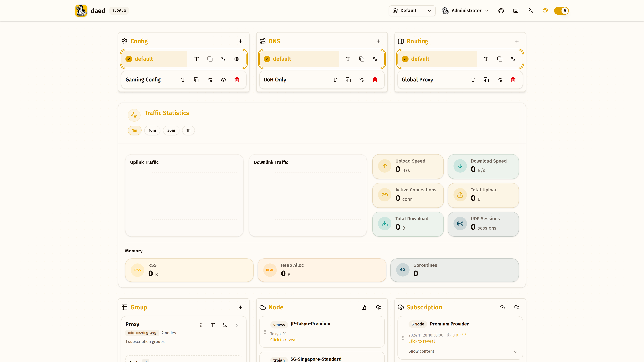Expand the Proxy group chevron

tap(236, 325)
